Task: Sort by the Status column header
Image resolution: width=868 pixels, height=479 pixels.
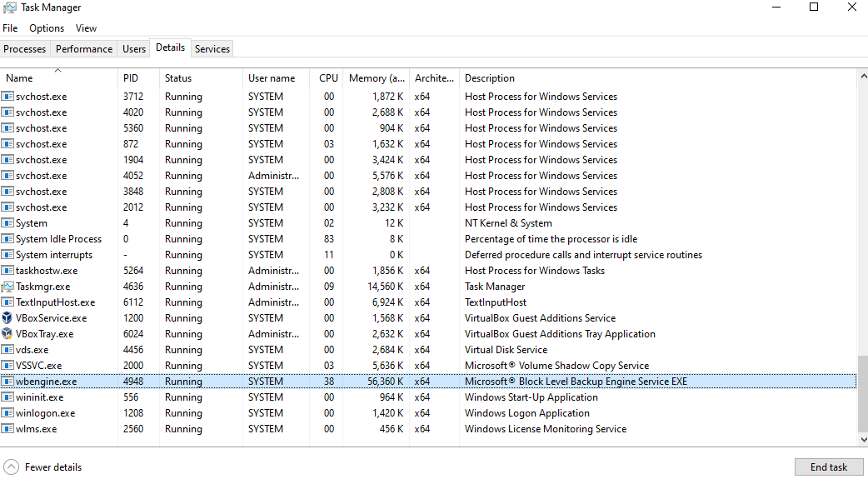Action: pos(201,78)
